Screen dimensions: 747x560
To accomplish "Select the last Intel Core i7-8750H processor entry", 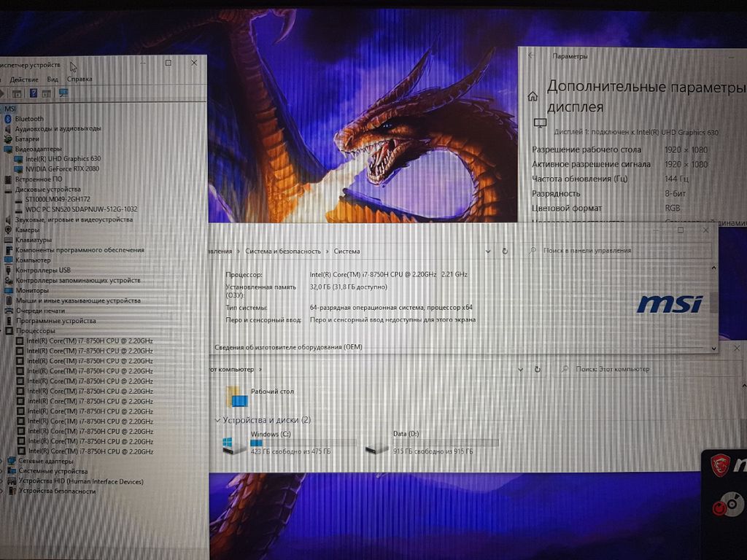I will click(90, 451).
